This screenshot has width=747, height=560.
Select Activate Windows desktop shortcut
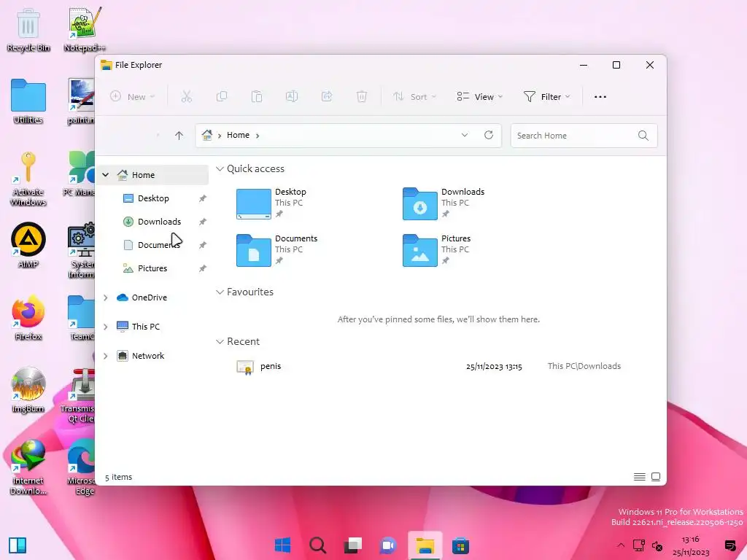[x=28, y=179]
